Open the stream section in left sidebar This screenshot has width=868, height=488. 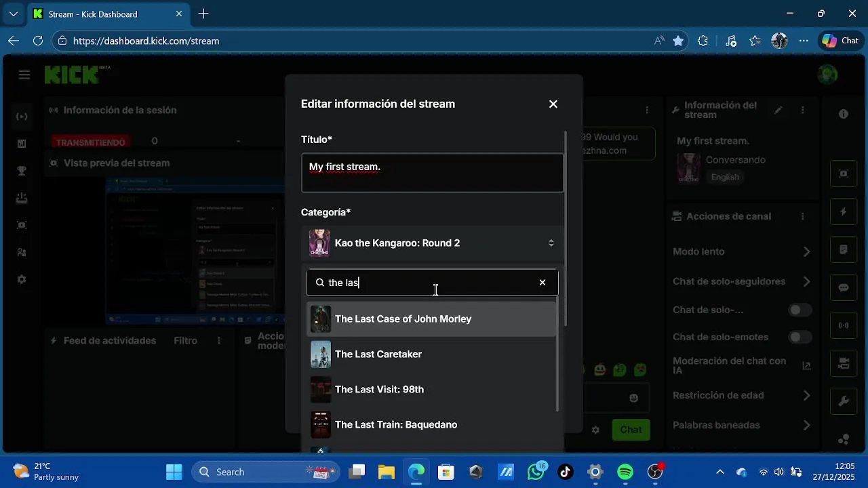coord(22,117)
